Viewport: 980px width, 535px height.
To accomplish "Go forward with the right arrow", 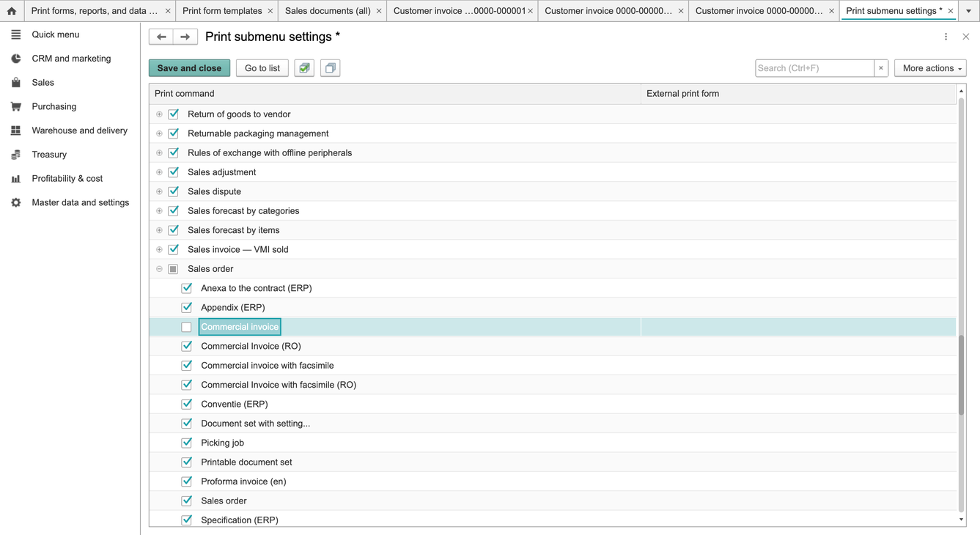I will [185, 37].
